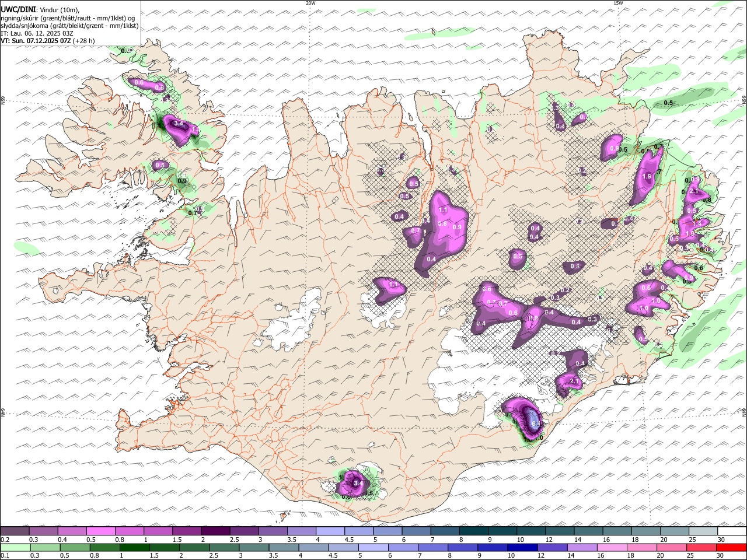Viewport: 747px width, 560px height.
Task: Pick the light periwinkle 5 swatch in bottom legend
Action: [x=373, y=548]
